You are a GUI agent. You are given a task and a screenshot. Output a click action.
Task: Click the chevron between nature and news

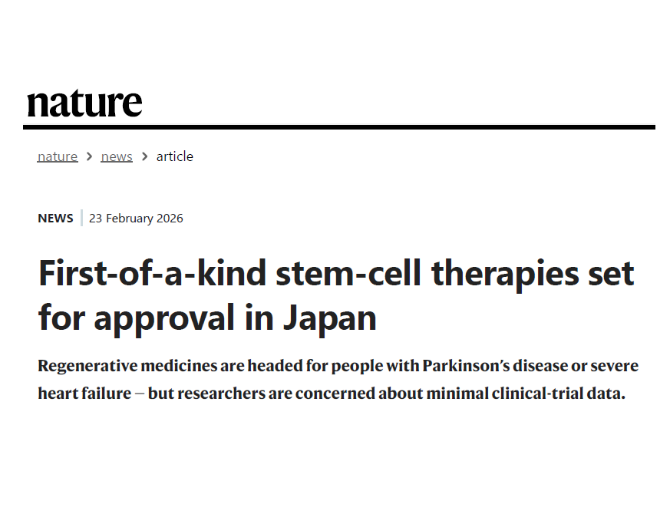[x=89, y=157]
